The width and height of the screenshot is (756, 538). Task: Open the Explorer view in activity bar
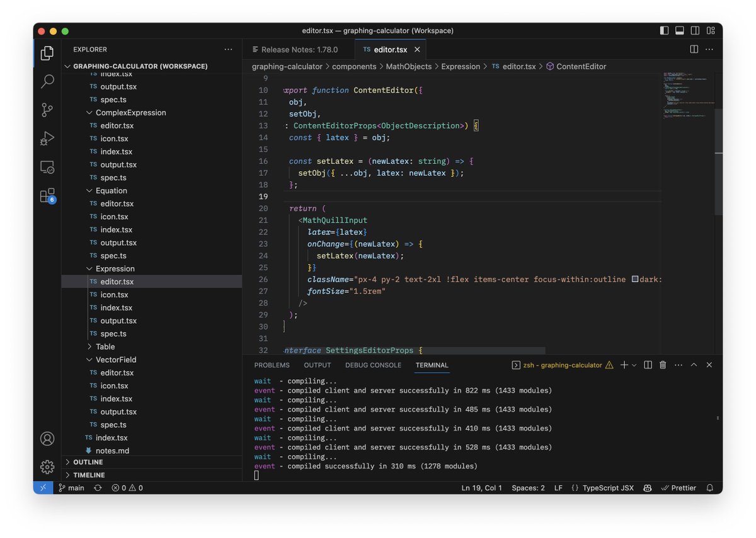point(47,54)
